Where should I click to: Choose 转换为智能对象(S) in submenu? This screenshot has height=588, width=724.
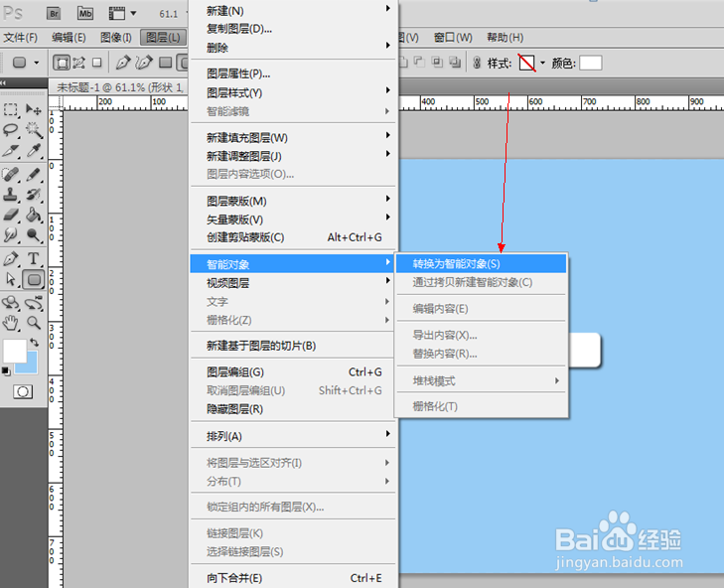[481, 264]
